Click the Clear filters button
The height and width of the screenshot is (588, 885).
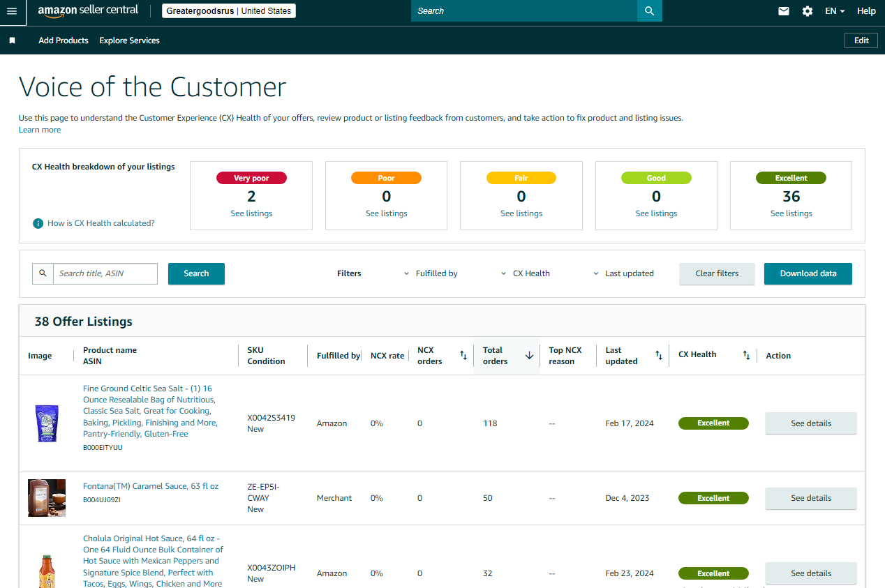717,273
